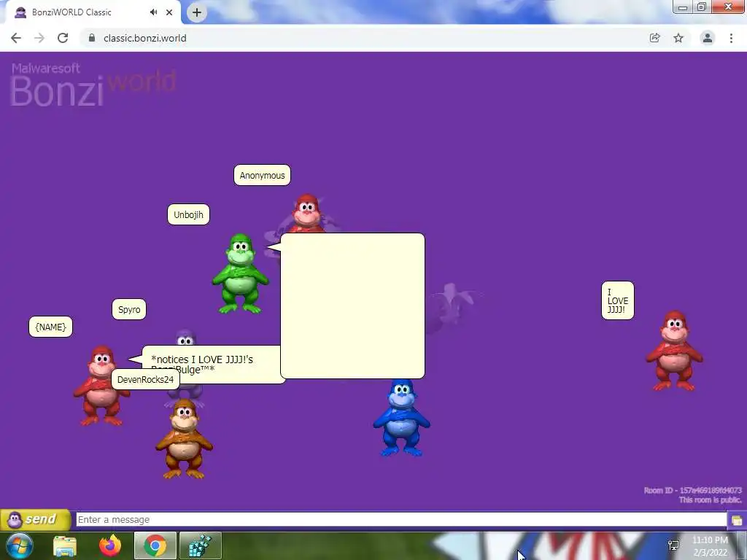
Task: Click the '*notices I LOVE JJJJ!'s' speech bubble
Action: coord(211,365)
